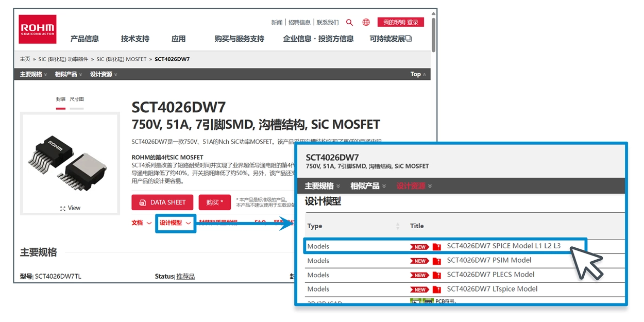Viewport: 644px width, 322px height.
Task: Click file icon beside PSIM Model
Action: pos(437,261)
